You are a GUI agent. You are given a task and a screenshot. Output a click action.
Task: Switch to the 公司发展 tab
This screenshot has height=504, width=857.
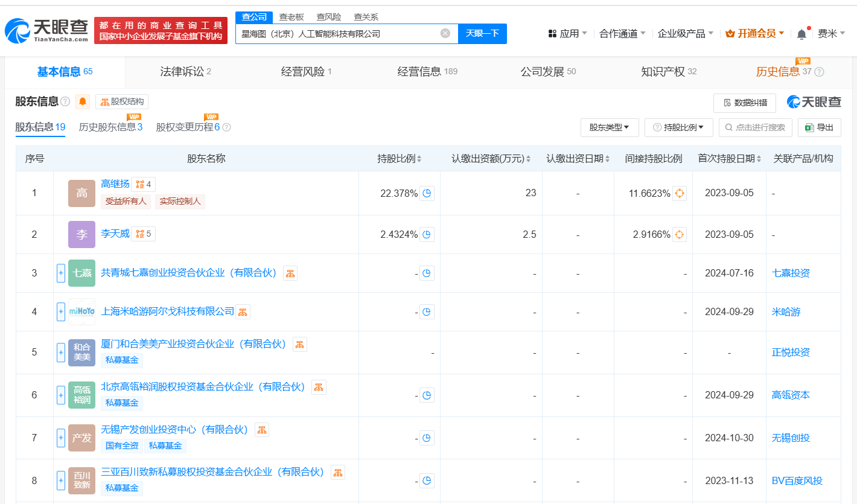(548, 72)
